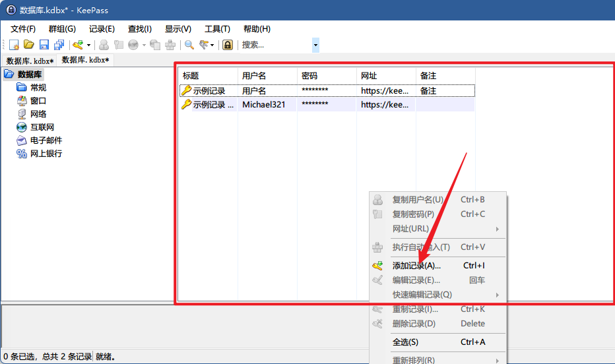The height and width of the screenshot is (364, 615).
Task: Select the 示例记录 entry for Michael321
Action: click(x=327, y=105)
